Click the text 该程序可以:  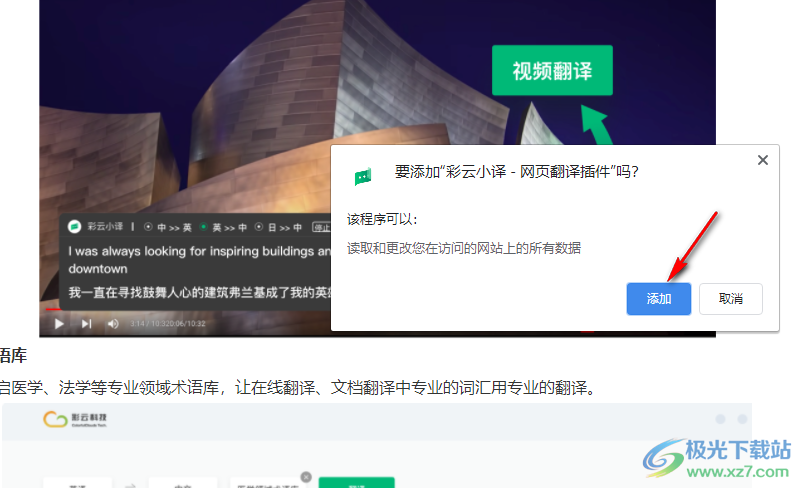point(382,219)
